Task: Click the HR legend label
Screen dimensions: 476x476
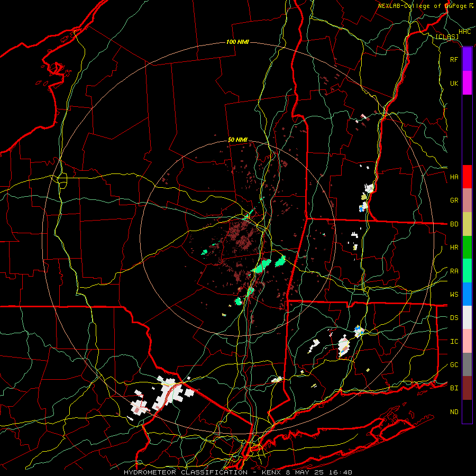Action: coord(454,248)
